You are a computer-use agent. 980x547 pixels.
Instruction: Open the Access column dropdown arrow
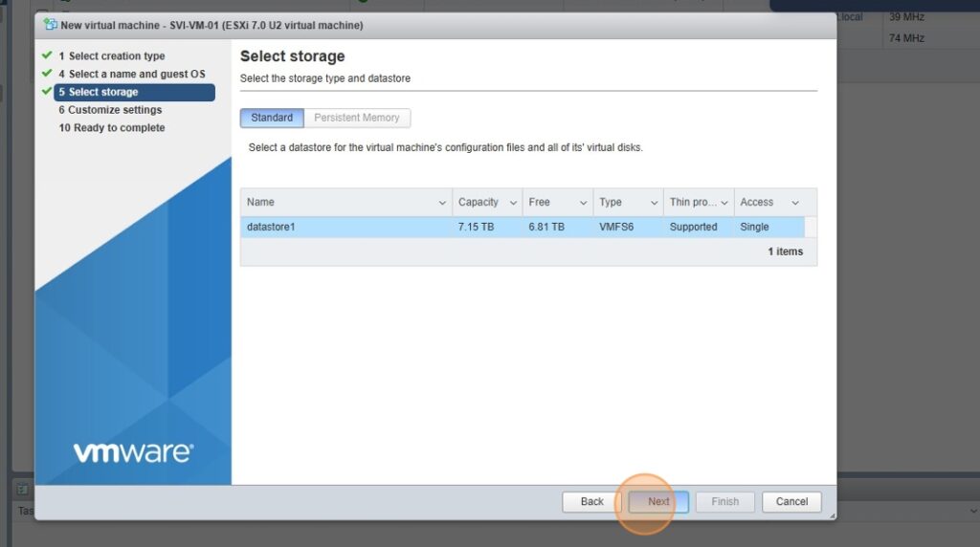[795, 203]
